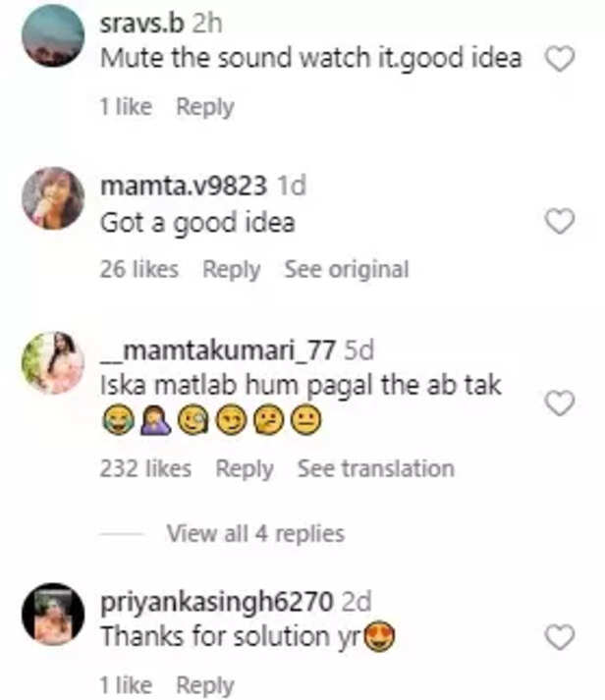Reply to the "Iska matlab hum pagal" comment

pos(245,469)
